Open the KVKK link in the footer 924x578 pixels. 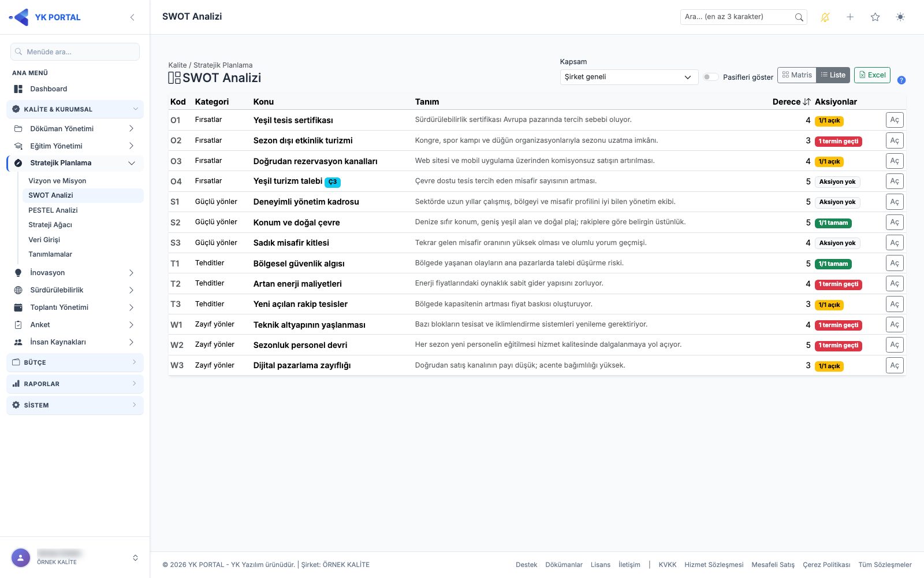point(668,565)
